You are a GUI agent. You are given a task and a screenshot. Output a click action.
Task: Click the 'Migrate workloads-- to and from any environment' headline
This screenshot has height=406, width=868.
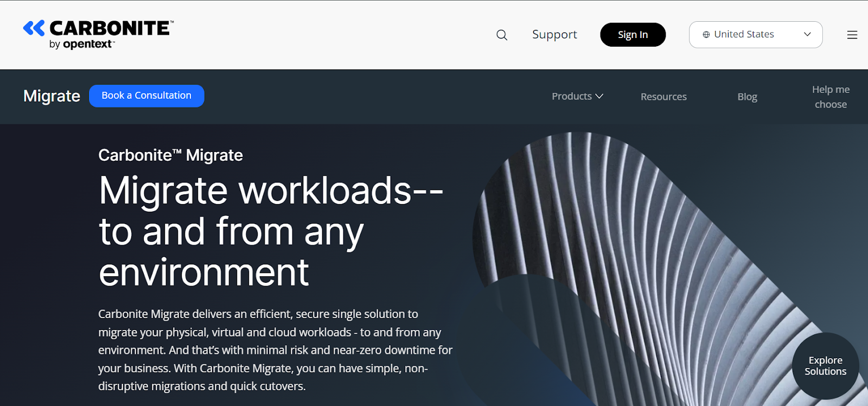[271, 231]
